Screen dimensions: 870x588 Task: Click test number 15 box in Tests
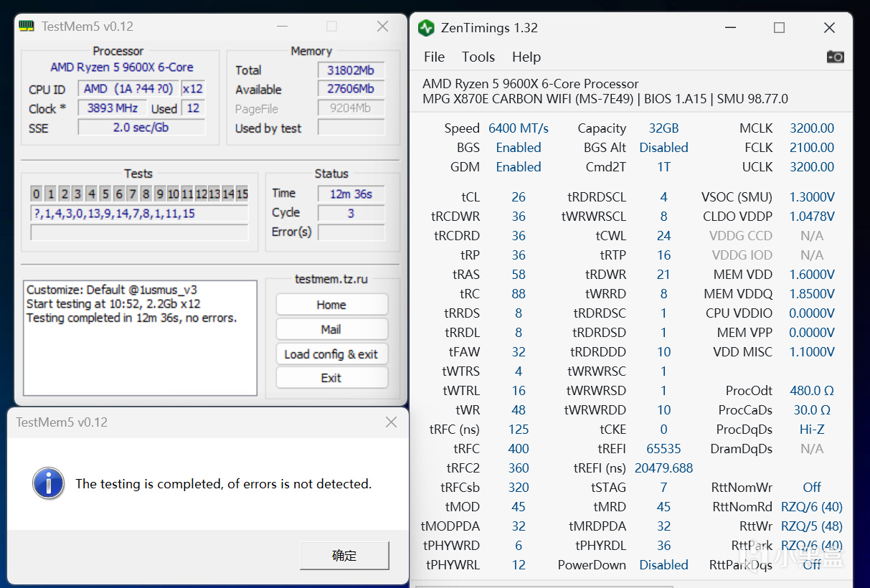point(242,194)
